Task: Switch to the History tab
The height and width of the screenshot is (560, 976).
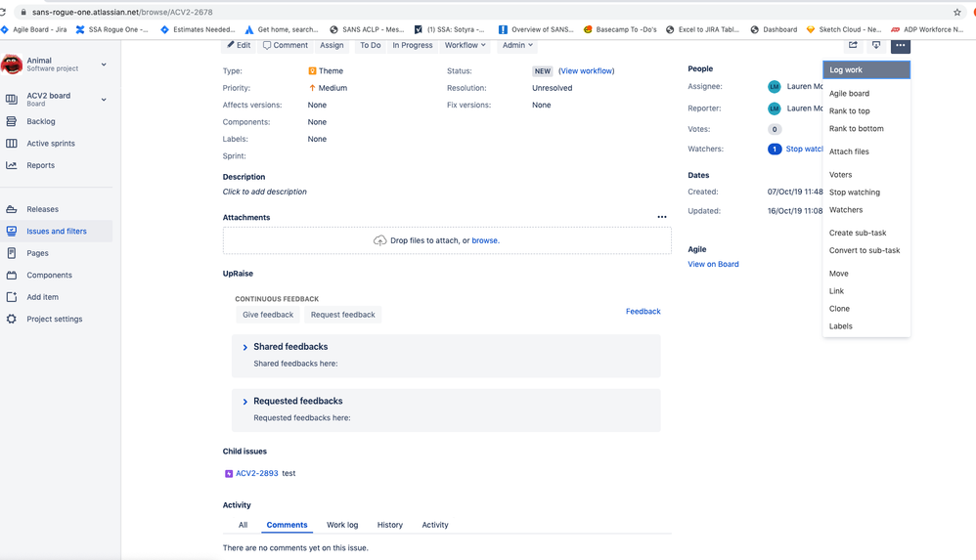Action: (x=389, y=525)
